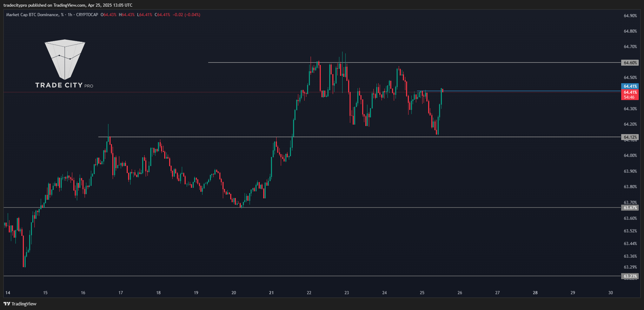The width and height of the screenshot is (644, 310).
Task: Click the 'CRYPTOCAP' exchange label
Action: point(87,15)
